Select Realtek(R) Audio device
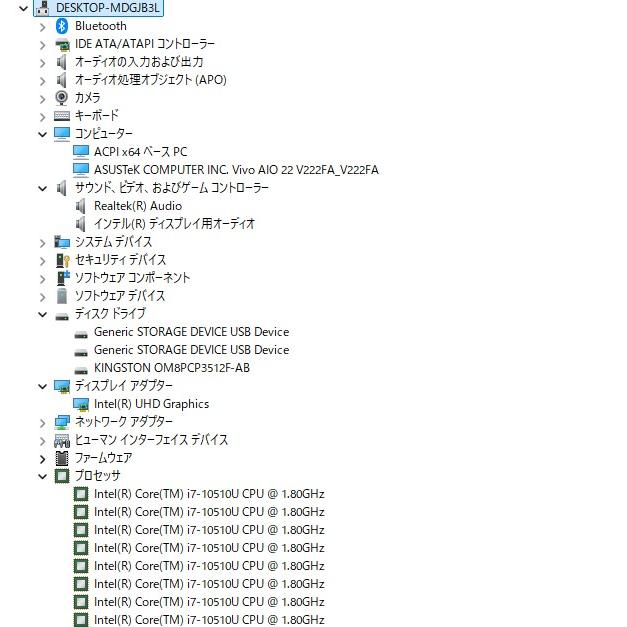 point(138,206)
